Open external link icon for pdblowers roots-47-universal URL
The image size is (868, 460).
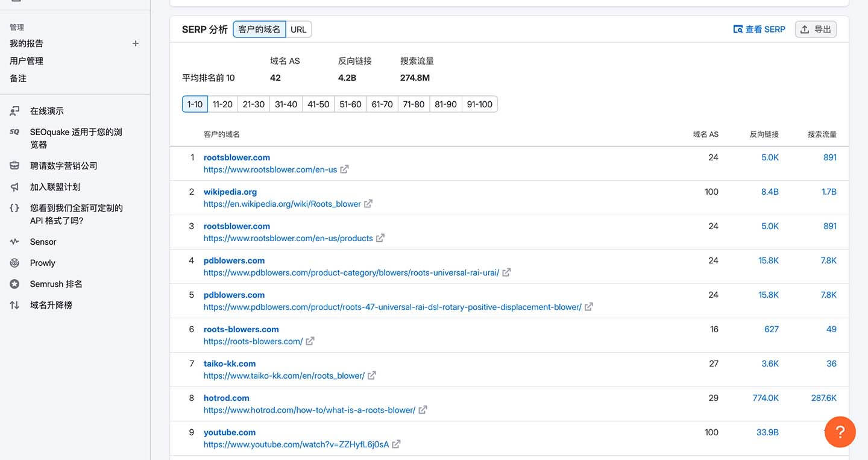point(589,307)
